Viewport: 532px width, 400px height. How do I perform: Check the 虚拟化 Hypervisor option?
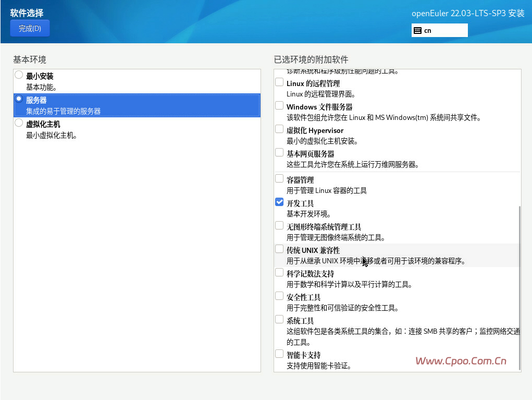click(279, 129)
